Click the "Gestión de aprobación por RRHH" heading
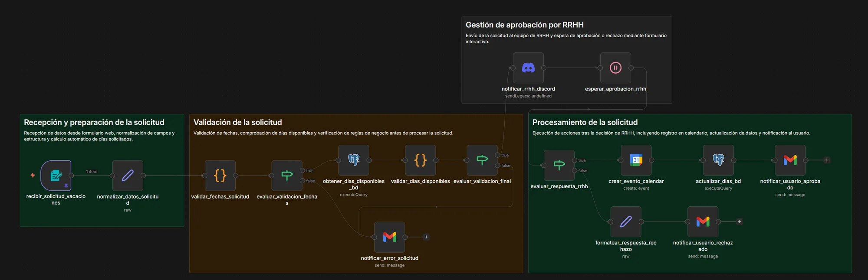Screen dimensions: 868x280 [525, 25]
